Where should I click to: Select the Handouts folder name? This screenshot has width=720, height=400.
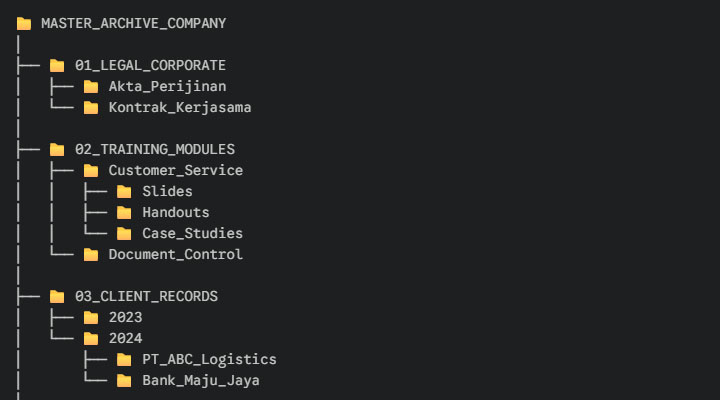tap(175, 212)
